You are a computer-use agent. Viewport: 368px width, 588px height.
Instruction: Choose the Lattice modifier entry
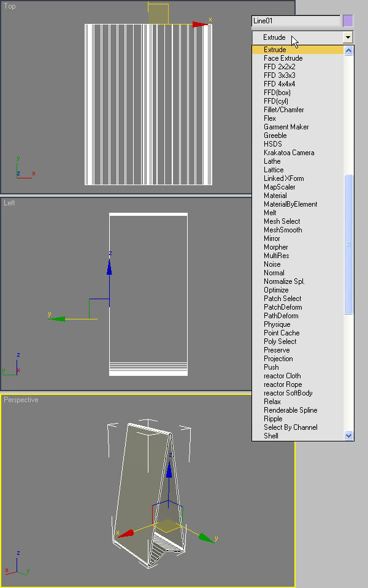pyautogui.click(x=274, y=170)
